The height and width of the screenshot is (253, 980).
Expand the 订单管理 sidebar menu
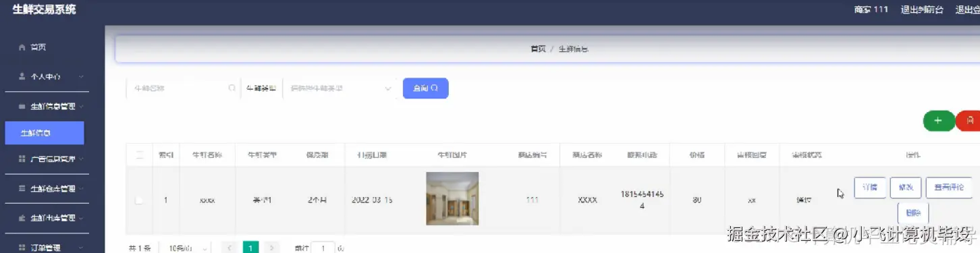click(x=81, y=248)
